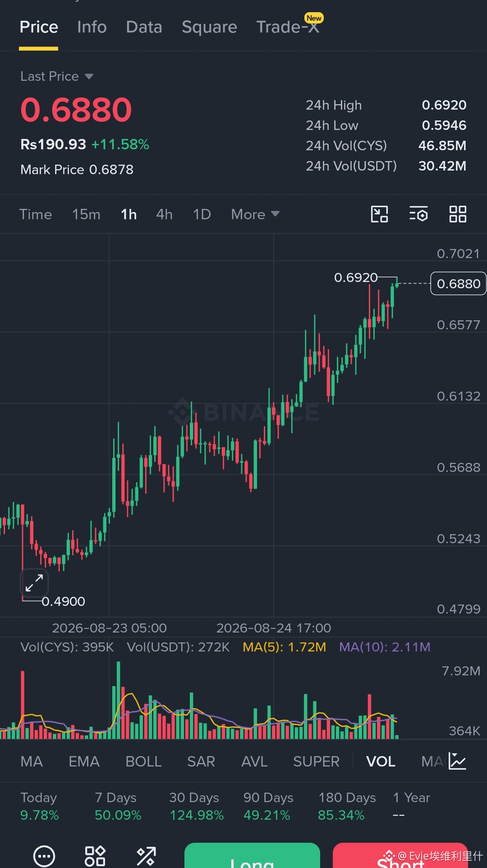The width and height of the screenshot is (487, 868).
Task: Tap the 0.4900 low marker on chart
Action: coord(63,601)
